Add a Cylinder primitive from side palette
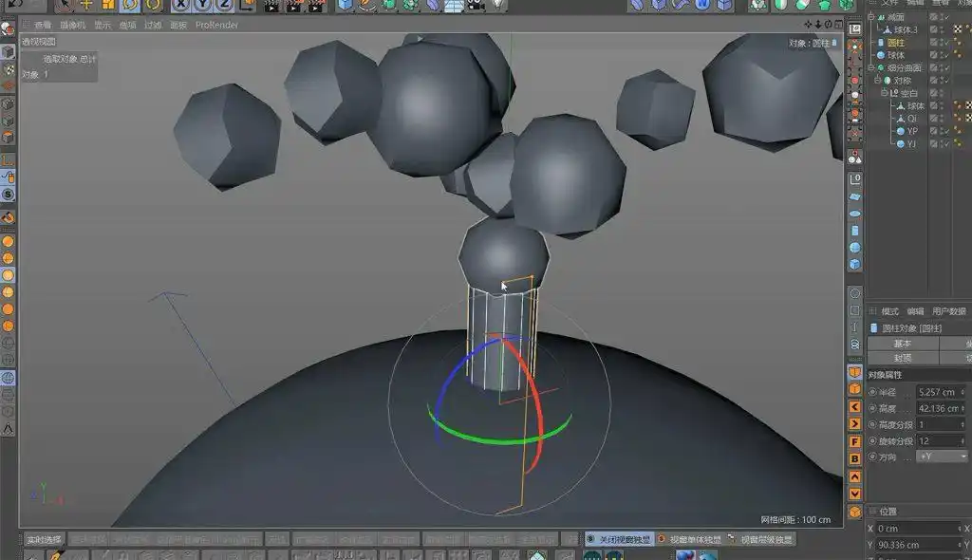 coord(855,231)
